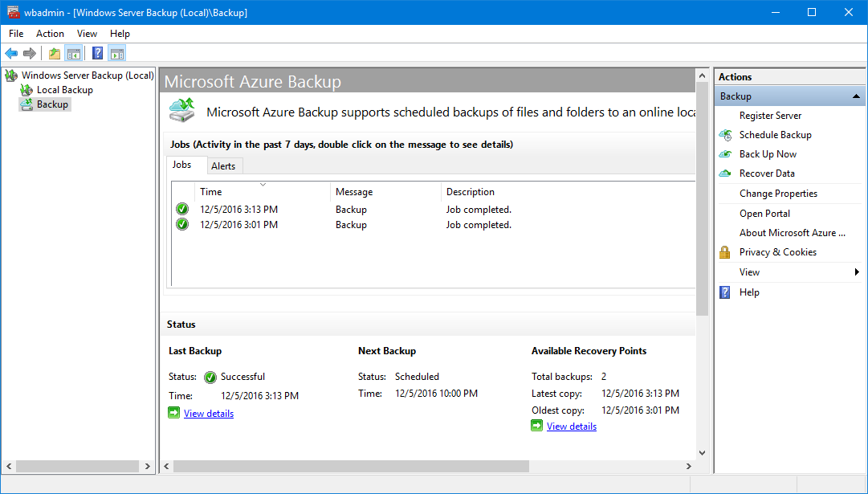Open the Action menu
Image resolution: width=868 pixels, height=494 pixels.
tap(50, 34)
